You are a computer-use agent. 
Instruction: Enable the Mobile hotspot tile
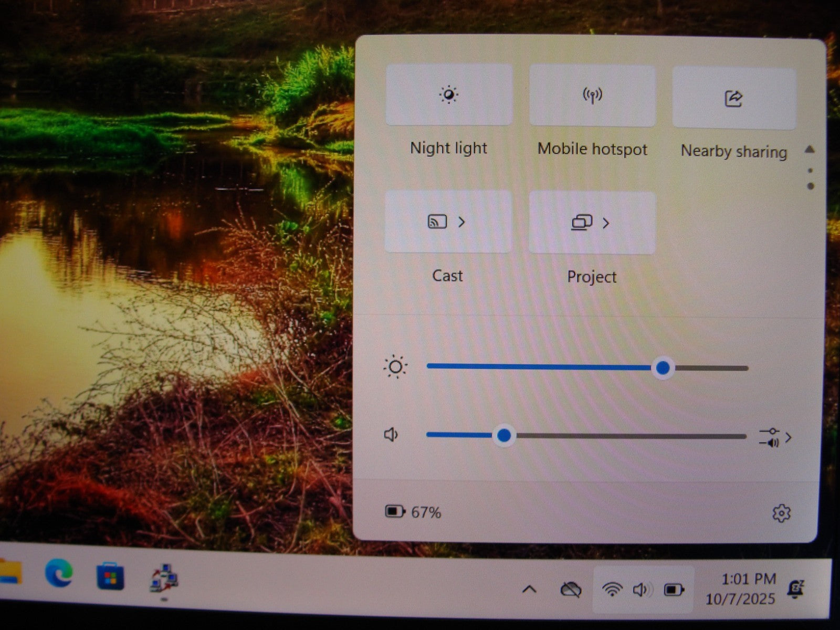coord(592,96)
